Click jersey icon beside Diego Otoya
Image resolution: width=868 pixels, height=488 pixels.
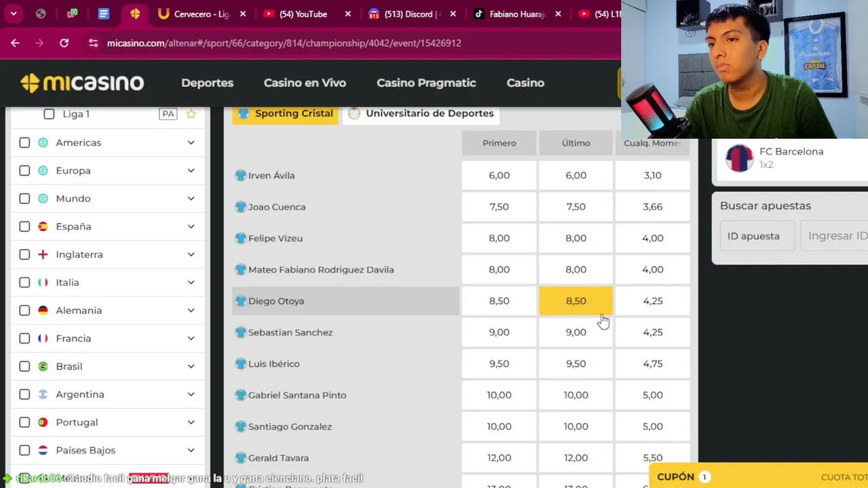[240, 301]
